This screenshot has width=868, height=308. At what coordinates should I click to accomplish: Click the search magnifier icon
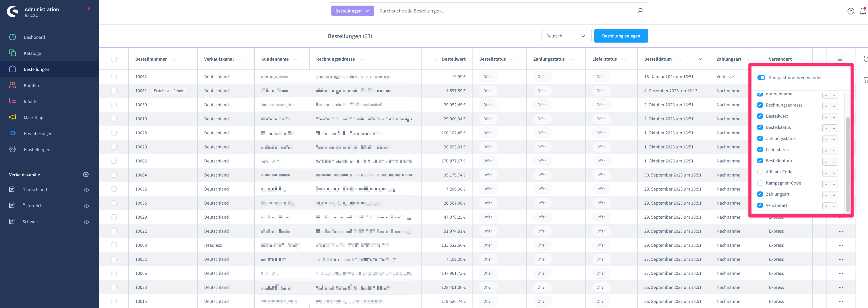click(640, 11)
